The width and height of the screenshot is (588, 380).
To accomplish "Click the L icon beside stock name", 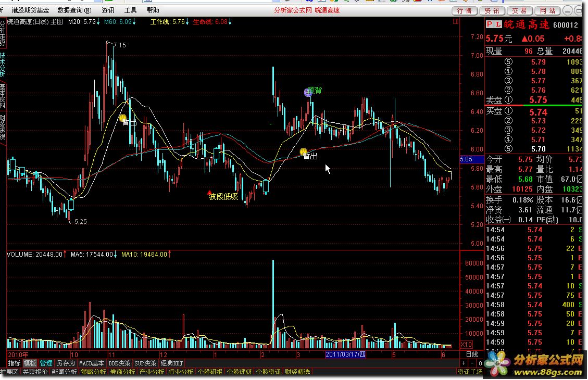I will 497,24.
